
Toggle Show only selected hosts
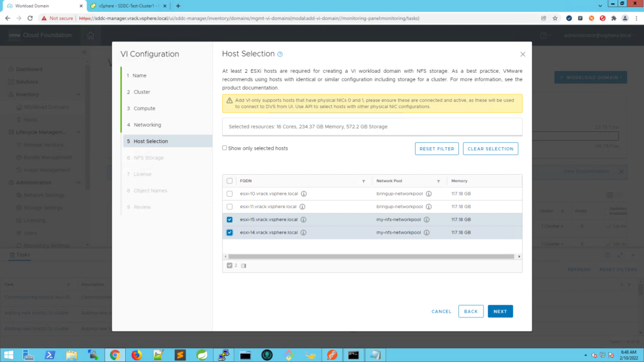225,148
